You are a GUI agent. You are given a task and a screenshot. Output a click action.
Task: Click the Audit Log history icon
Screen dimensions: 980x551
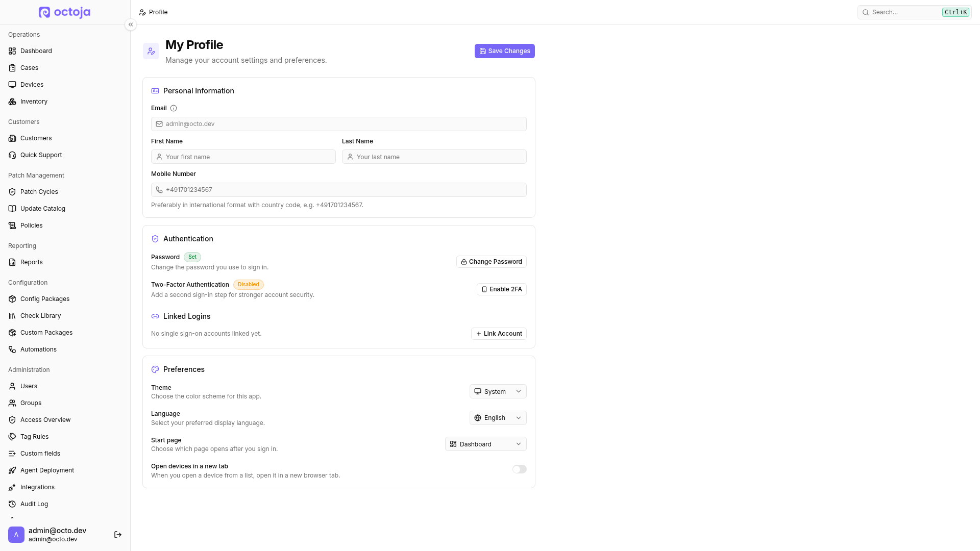12,504
